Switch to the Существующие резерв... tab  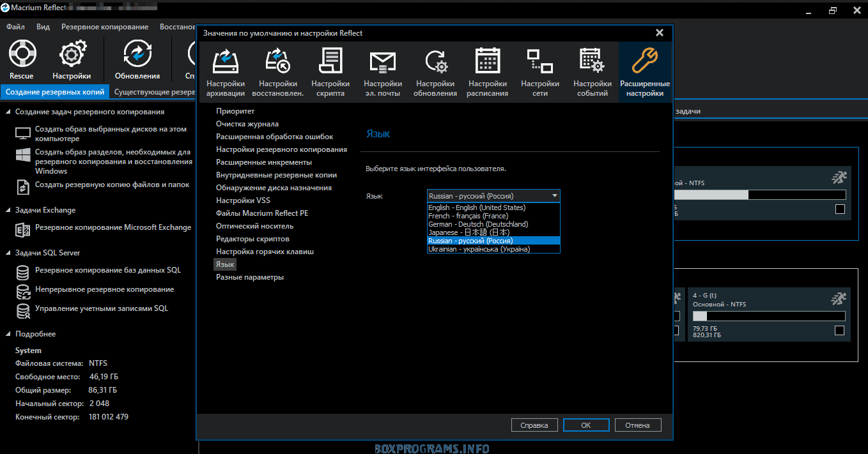153,92
